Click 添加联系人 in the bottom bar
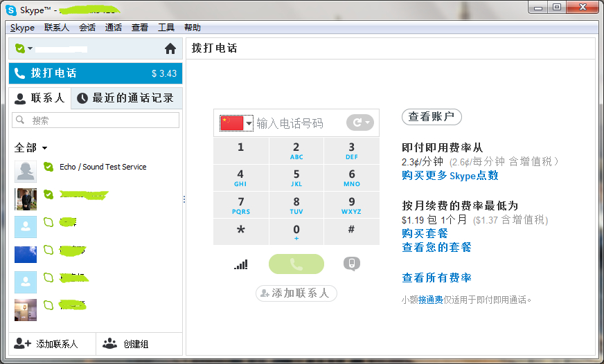This screenshot has width=604, height=364. (53, 344)
